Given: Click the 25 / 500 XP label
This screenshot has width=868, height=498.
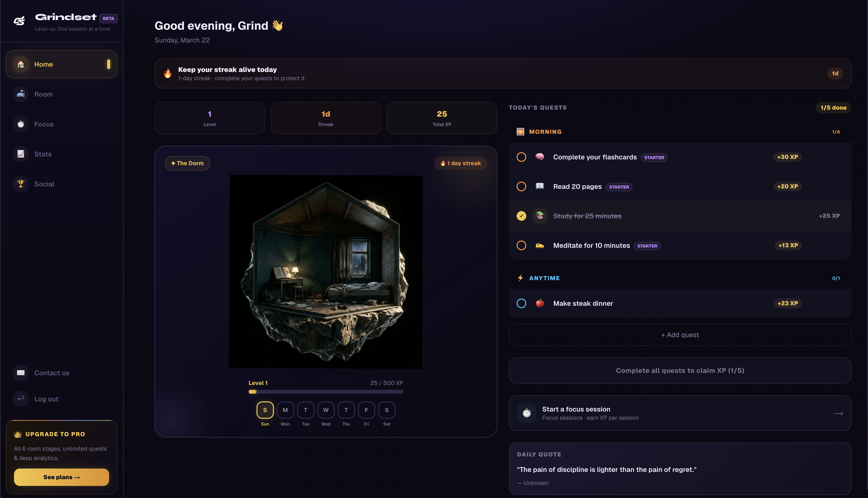Looking at the screenshot, I should (x=386, y=383).
